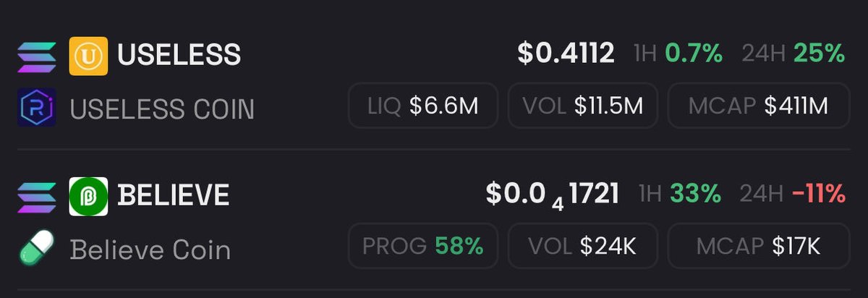The width and height of the screenshot is (868, 298).
Task: Click the BELIEVE 24H -11% change
Action: click(x=793, y=193)
